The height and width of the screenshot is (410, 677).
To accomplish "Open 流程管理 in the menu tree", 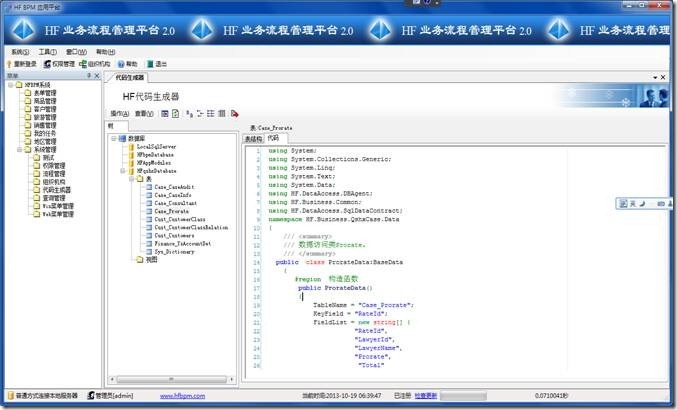I will point(49,173).
